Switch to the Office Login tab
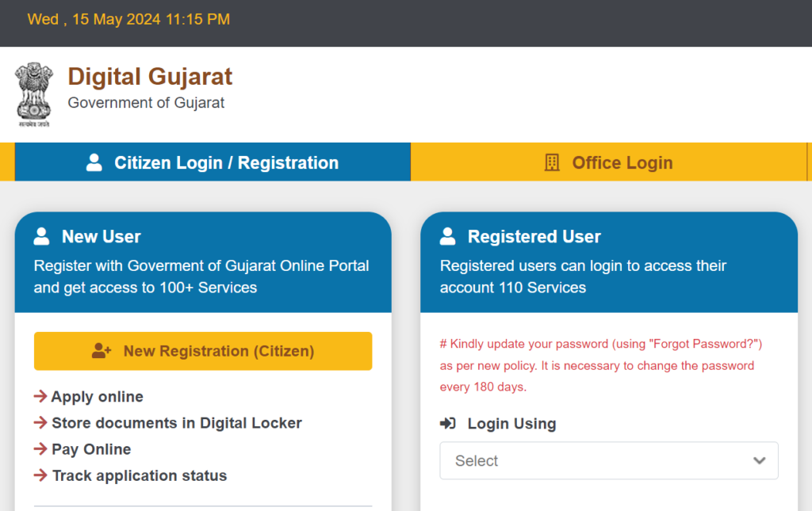 coord(608,162)
